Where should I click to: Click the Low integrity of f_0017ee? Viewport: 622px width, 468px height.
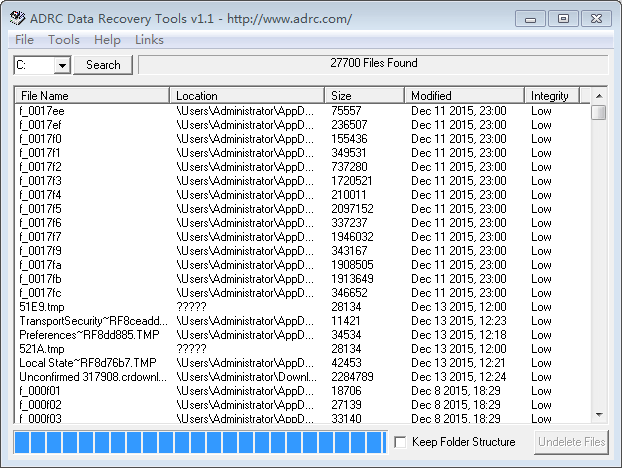(x=541, y=111)
